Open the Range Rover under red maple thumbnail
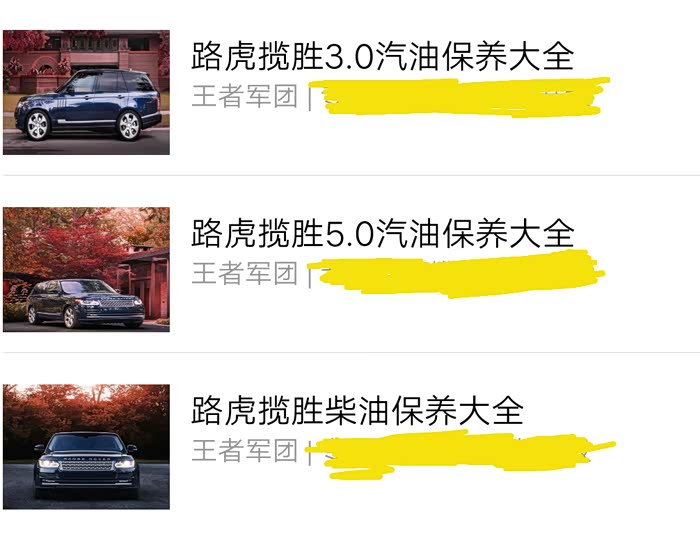The image size is (700, 545). (86, 270)
